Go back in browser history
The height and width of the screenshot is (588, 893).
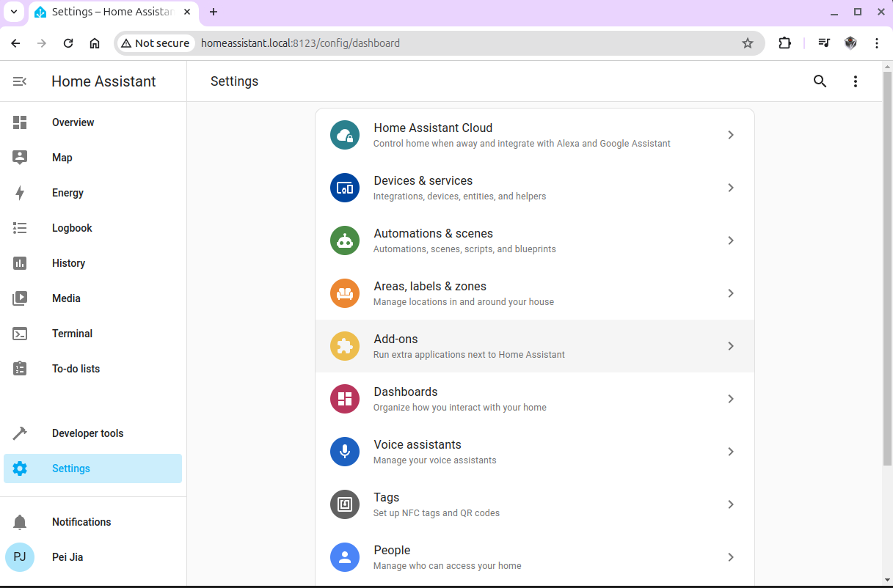click(15, 43)
